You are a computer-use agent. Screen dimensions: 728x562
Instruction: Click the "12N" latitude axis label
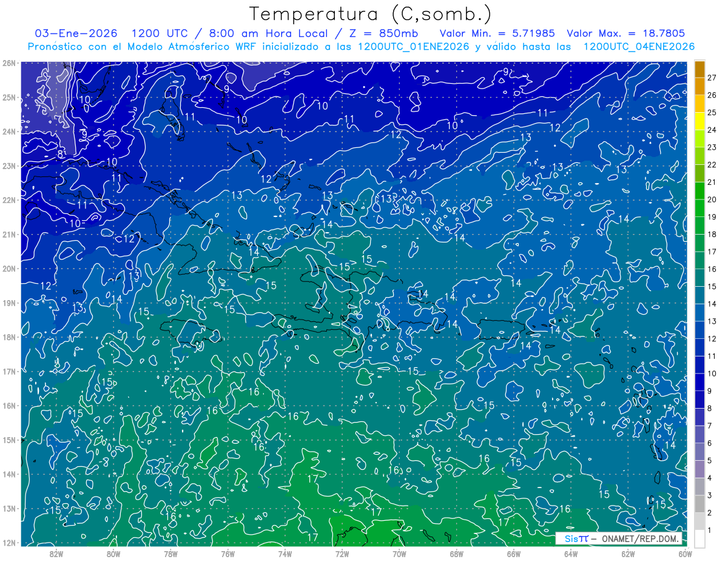tap(8, 543)
